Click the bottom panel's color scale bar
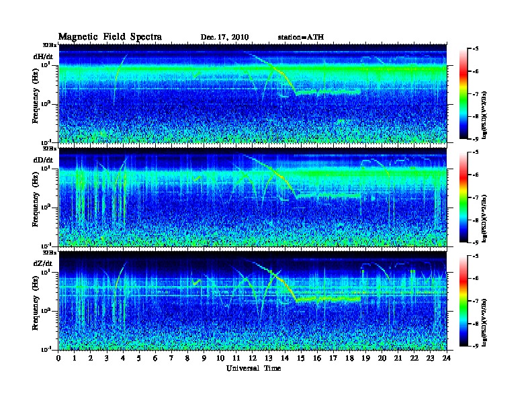 tap(463, 301)
